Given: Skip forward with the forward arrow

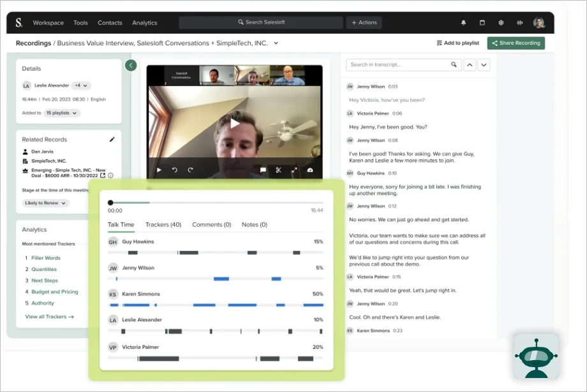Looking at the screenshot, I should pos(191,170).
